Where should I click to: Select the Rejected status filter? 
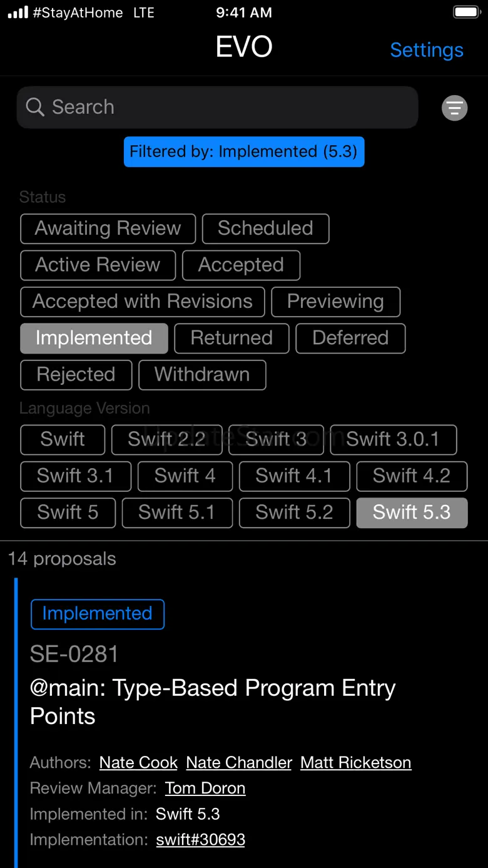tap(76, 375)
